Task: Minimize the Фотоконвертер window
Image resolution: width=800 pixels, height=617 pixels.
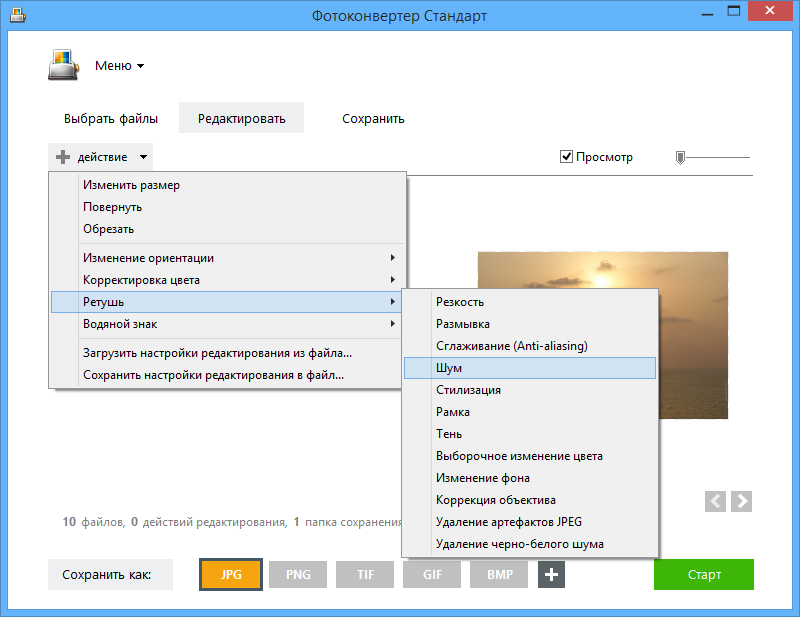Action: 707,12
